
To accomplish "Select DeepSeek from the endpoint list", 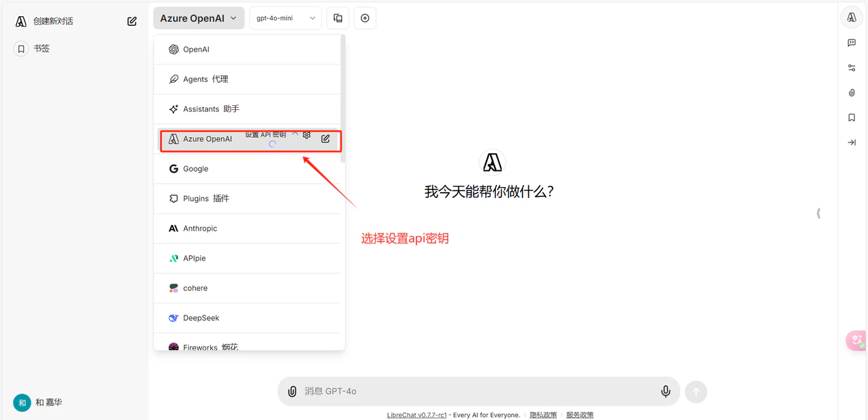I will (248, 318).
